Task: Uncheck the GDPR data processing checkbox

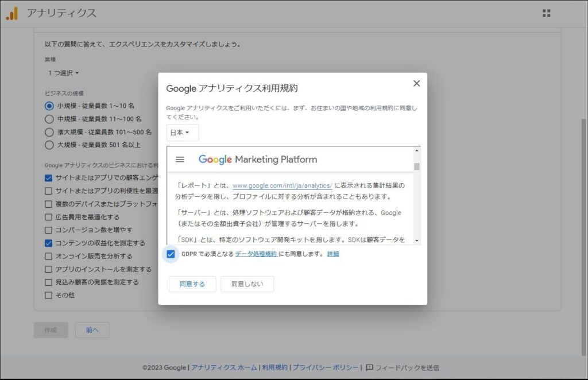Action: coord(171,254)
